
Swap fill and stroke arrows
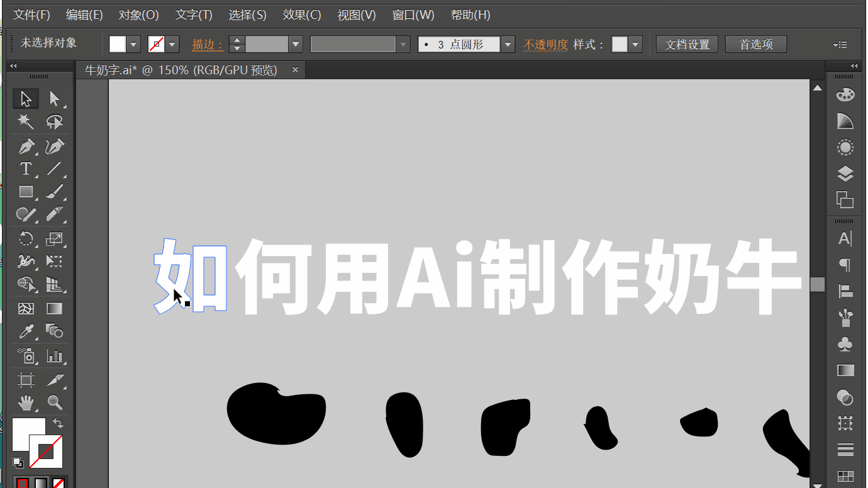point(58,424)
